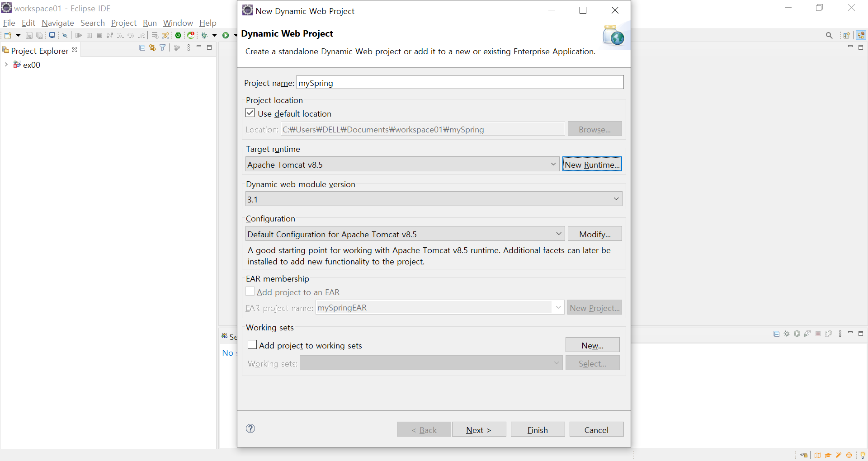Click the < Back button

point(424,429)
